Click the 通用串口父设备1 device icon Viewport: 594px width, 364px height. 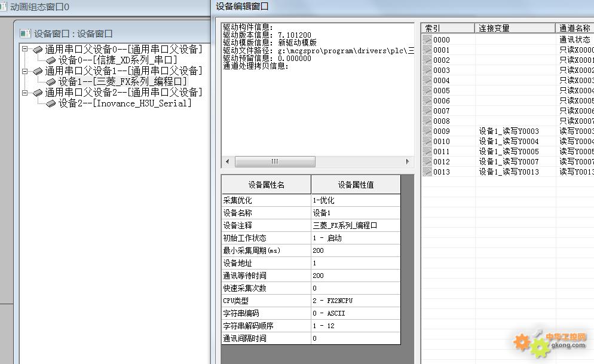point(38,71)
